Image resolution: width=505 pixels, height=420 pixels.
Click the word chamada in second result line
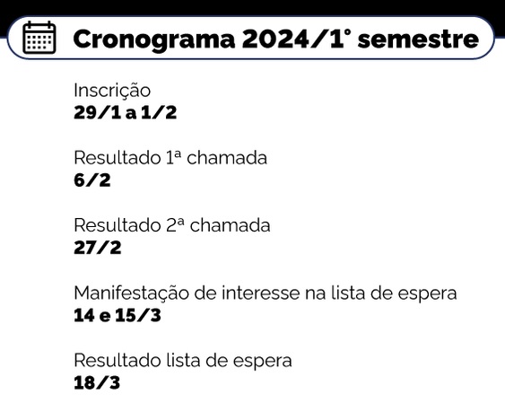click(x=230, y=225)
